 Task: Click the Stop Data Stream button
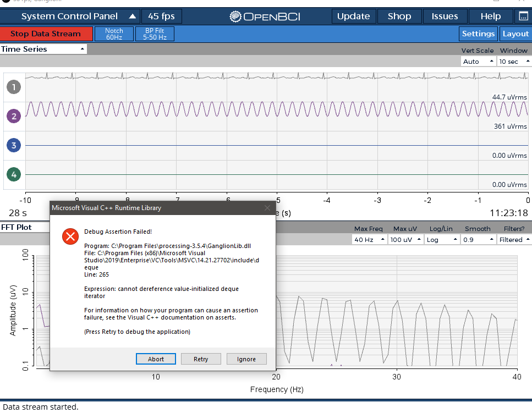click(46, 34)
